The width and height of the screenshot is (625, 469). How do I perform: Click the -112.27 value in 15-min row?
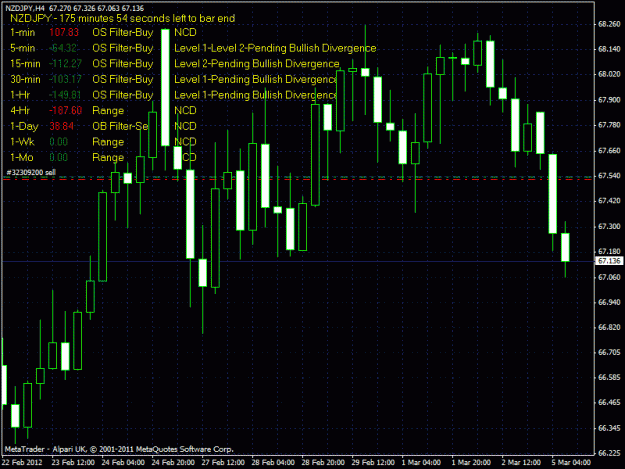tap(65, 64)
